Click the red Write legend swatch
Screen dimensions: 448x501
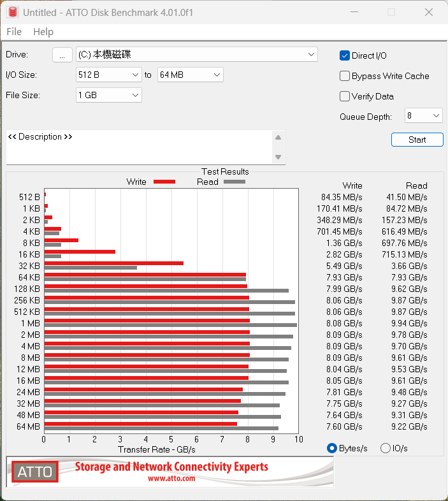coord(164,182)
